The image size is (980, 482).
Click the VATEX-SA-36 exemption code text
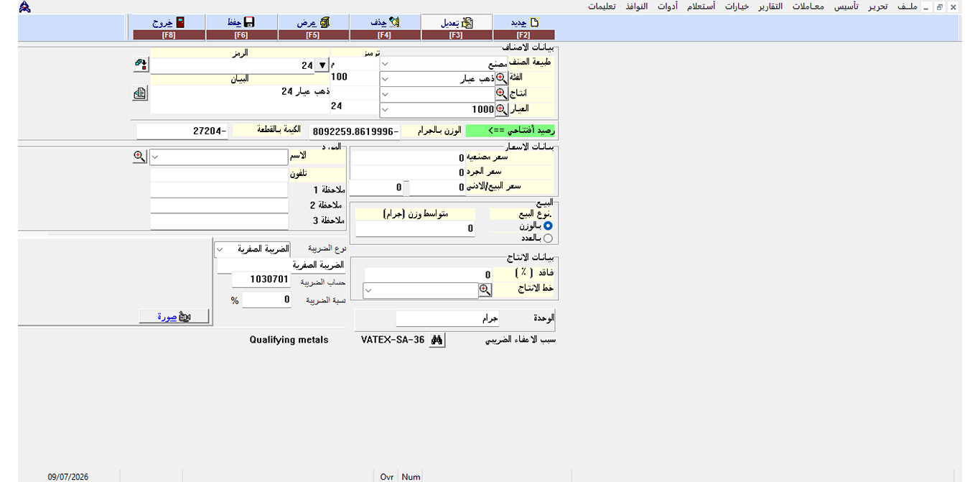393,340
